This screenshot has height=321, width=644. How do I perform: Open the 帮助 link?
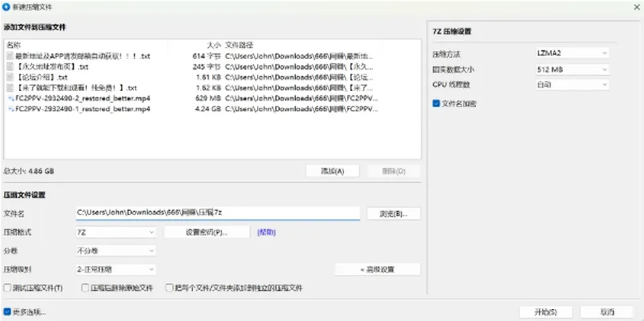[266, 233]
